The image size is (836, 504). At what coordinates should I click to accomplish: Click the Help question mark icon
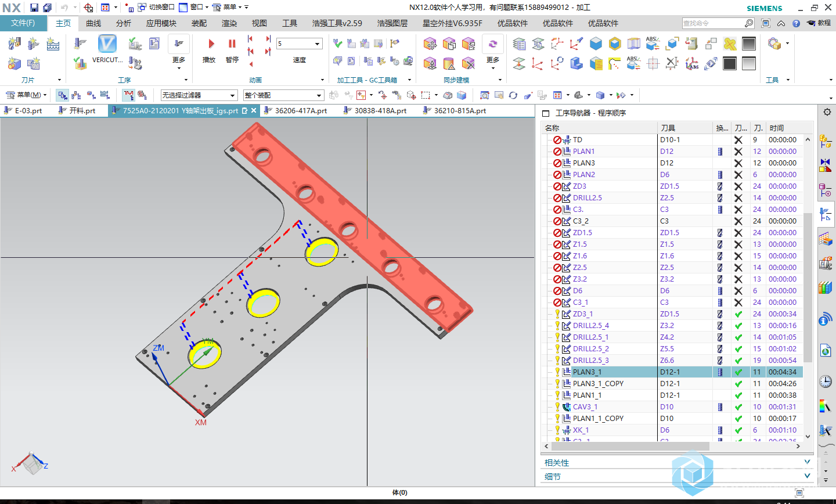(796, 23)
